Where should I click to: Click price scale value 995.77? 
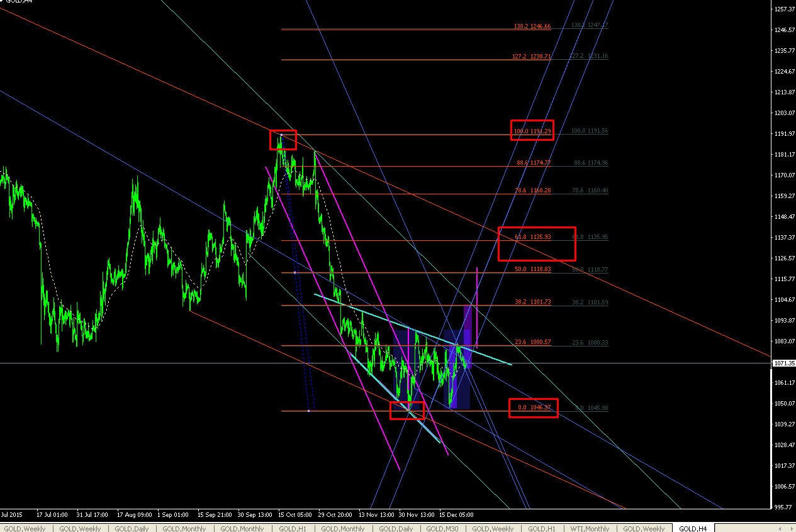pos(784,507)
